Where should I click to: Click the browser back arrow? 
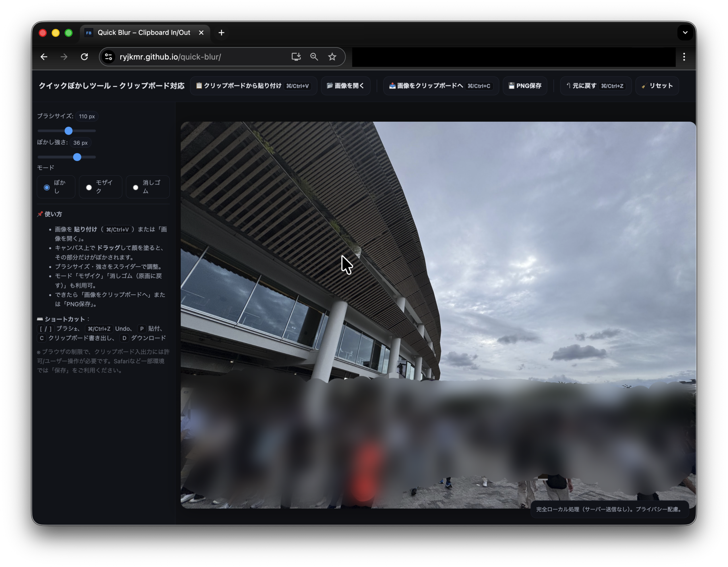44,57
